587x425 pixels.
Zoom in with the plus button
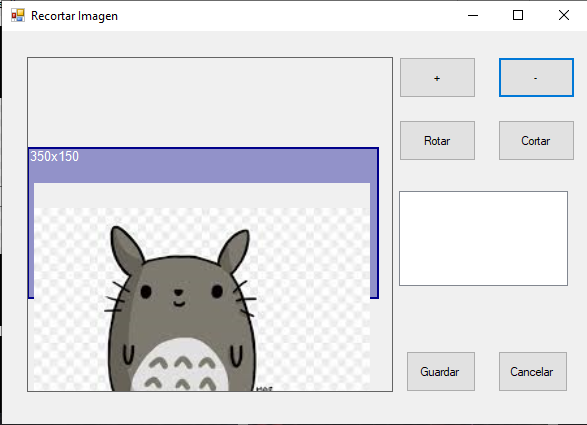click(x=437, y=78)
